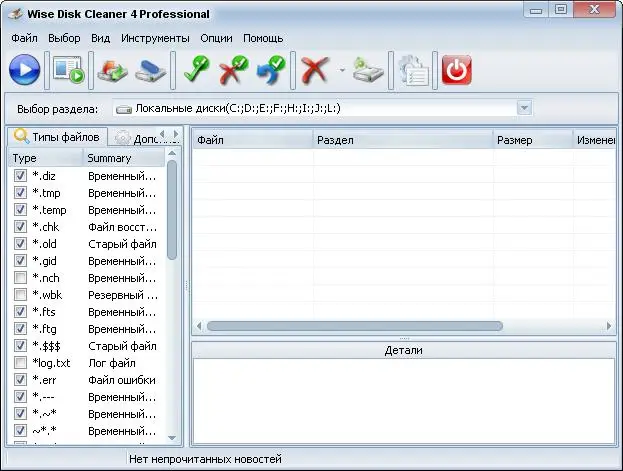Uncheck the *.temp checkbox
623x471 pixels.
[20, 209]
